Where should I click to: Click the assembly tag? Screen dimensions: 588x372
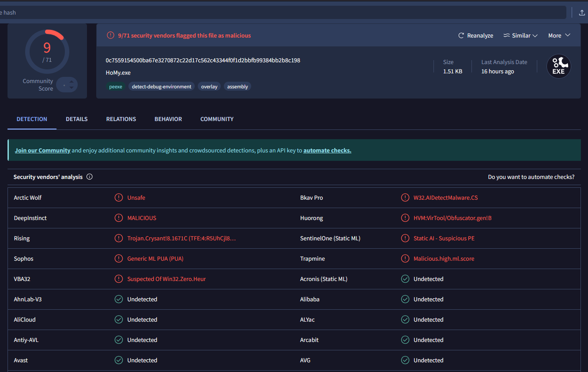point(237,87)
